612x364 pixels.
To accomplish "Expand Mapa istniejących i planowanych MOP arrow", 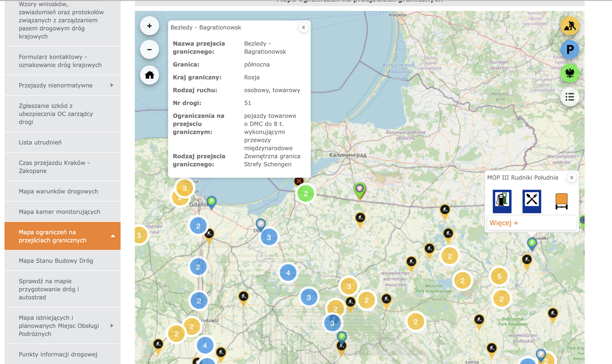I will coord(112,326).
